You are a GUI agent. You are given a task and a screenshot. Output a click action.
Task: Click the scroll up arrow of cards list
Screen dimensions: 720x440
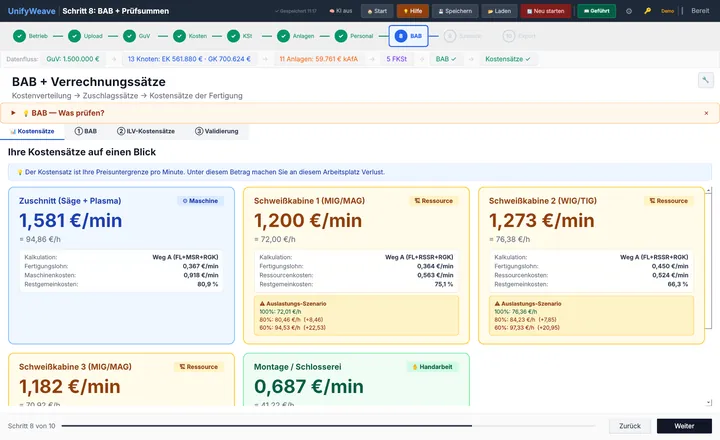point(709,190)
